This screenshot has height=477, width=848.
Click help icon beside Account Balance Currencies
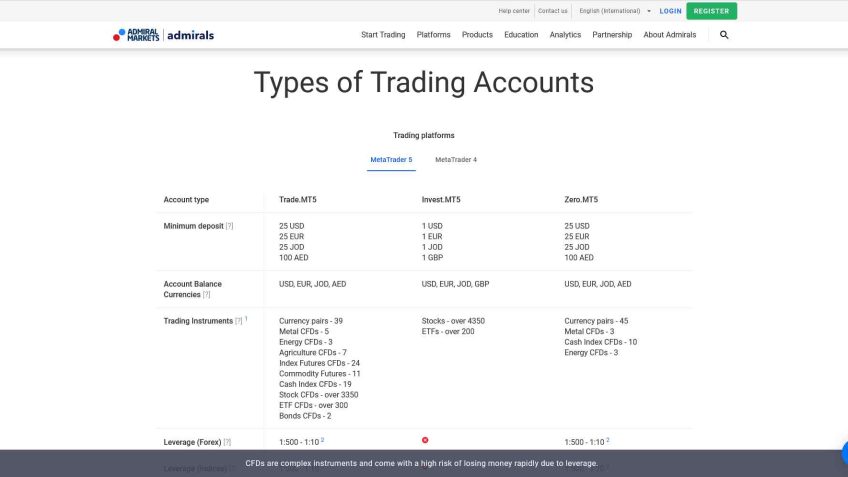tap(206, 295)
